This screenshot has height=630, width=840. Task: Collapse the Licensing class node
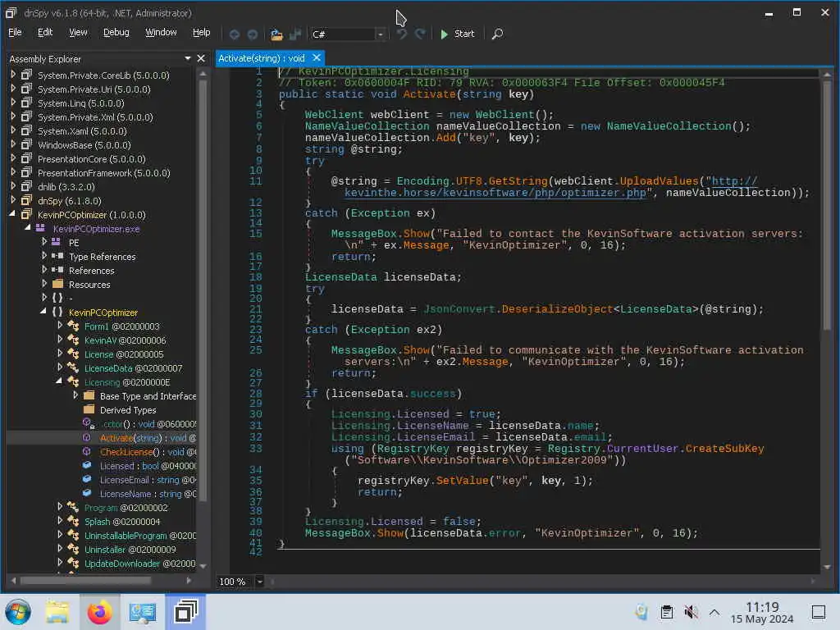[59, 381]
